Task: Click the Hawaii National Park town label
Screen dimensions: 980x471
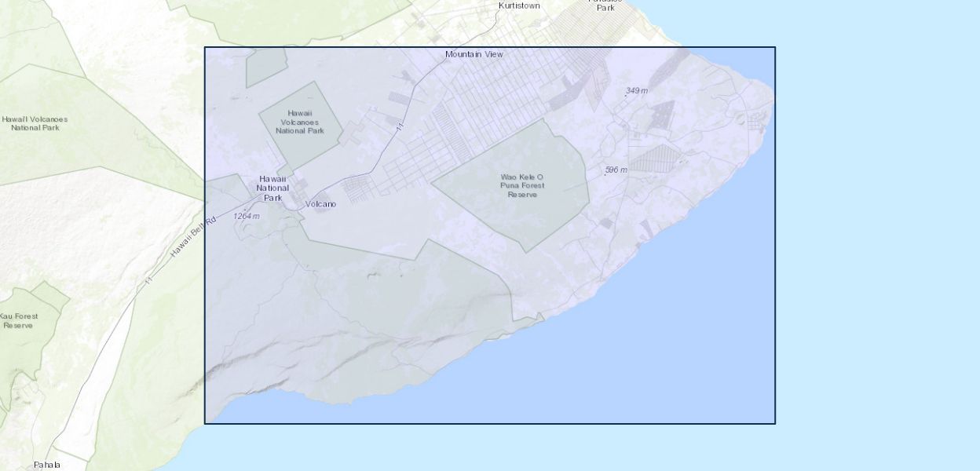Action: click(272, 188)
